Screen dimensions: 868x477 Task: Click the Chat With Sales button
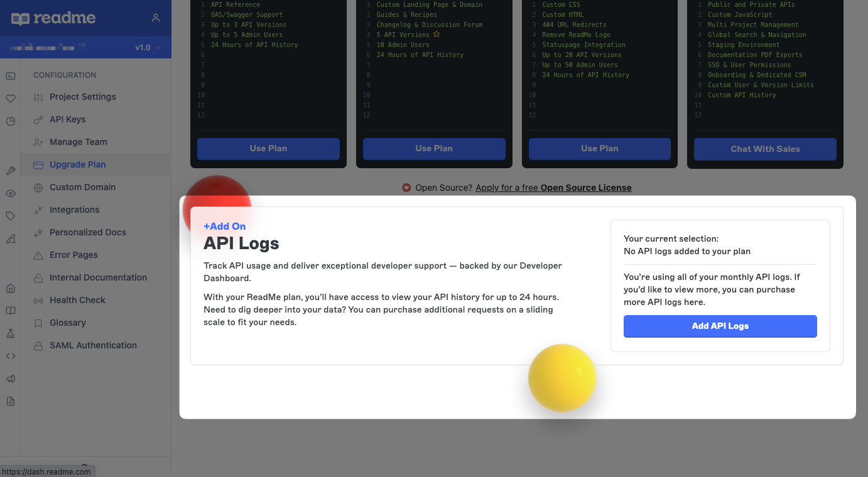pos(765,149)
